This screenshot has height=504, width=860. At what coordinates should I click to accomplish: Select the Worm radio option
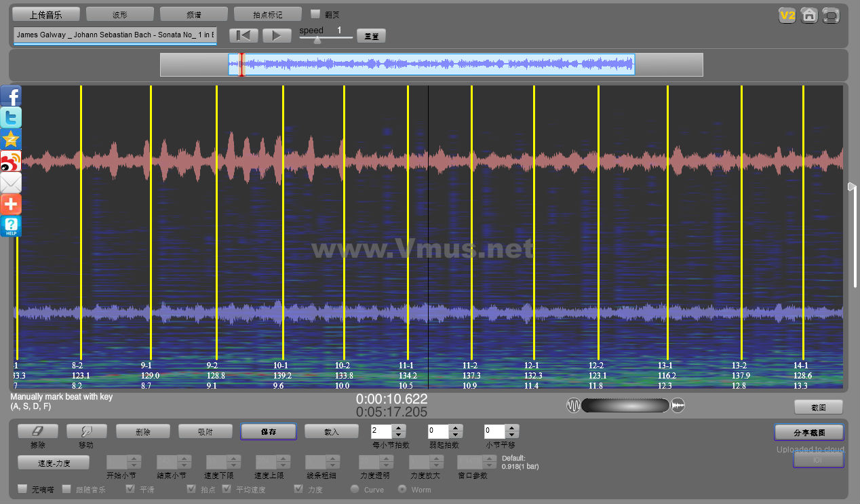coord(402,489)
